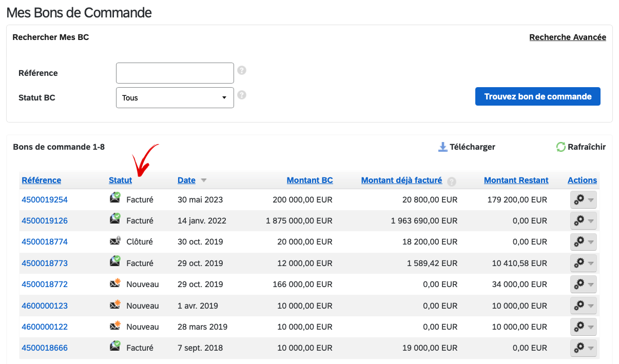
Task: Open actions gear menu for order 4600000123
Action: 584,306
